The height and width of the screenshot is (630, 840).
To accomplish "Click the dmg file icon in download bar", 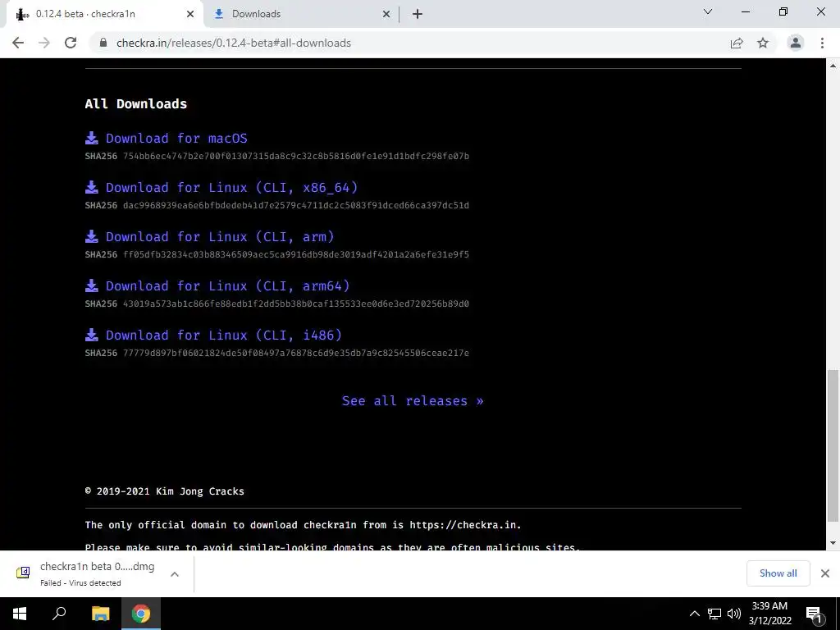I will 23,573.
